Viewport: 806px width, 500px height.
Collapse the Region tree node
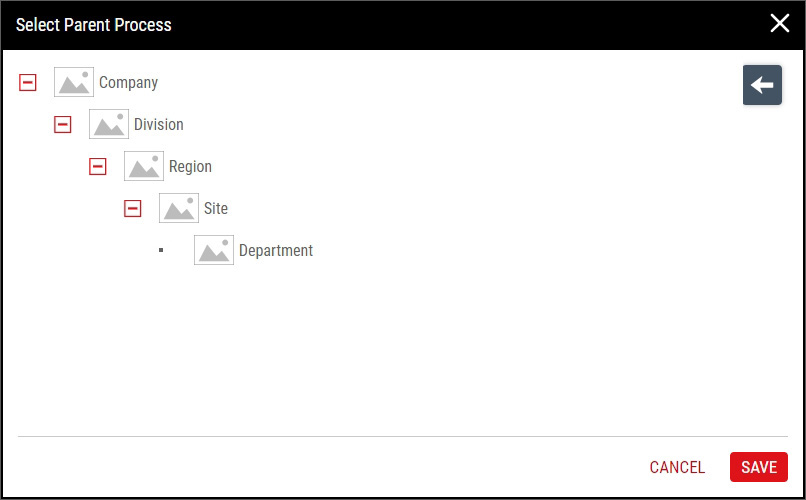tap(98, 166)
